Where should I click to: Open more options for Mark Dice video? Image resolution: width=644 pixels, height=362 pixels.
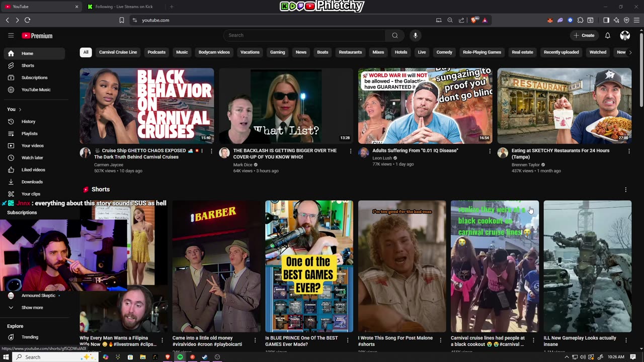(x=351, y=151)
